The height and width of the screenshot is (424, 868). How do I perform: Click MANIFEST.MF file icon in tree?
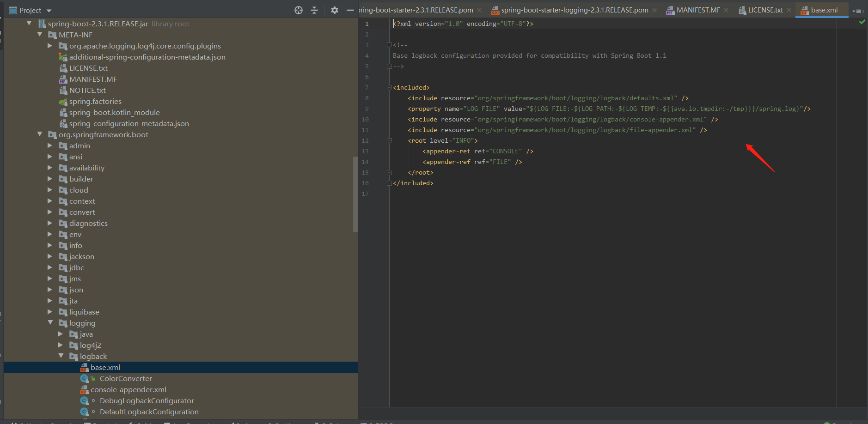pyautogui.click(x=63, y=79)
